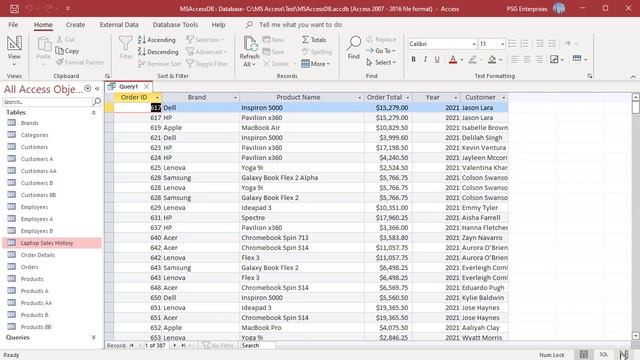Click the numbered list icon

coord(524,44)
